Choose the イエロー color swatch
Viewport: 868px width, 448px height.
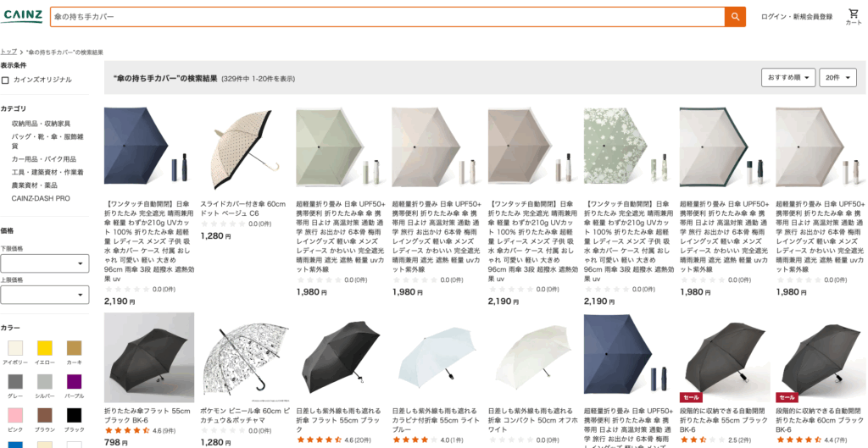tap(45, 348)
